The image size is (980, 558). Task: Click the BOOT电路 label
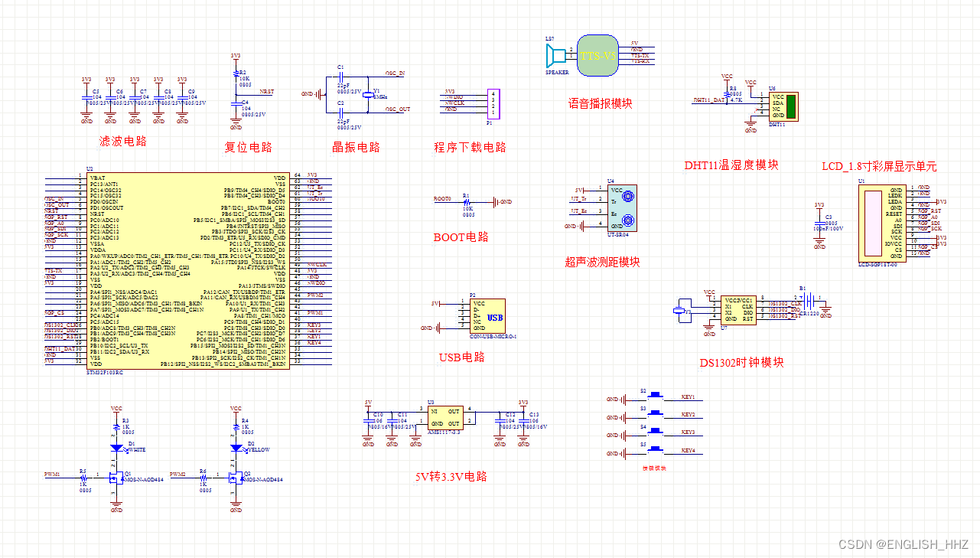pos(461,237)
